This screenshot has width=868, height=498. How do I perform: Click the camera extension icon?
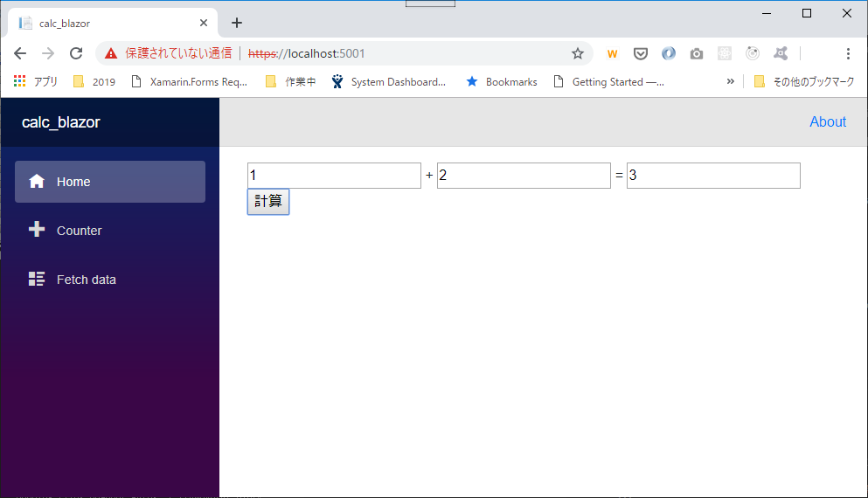(697, 53)
